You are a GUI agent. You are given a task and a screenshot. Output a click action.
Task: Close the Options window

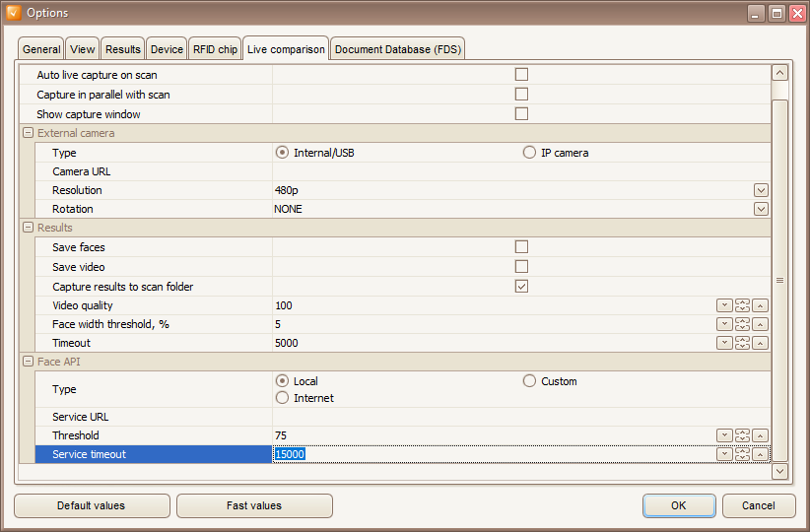797,13
